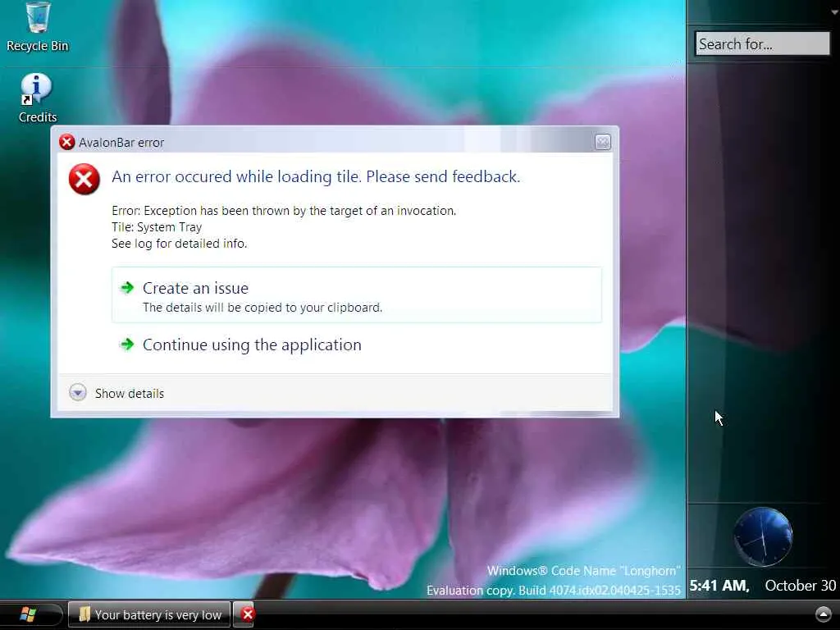The width and height of the screenshot is (840, 630).
Task: Click the Create an issue command link
Action: point(356,295)
